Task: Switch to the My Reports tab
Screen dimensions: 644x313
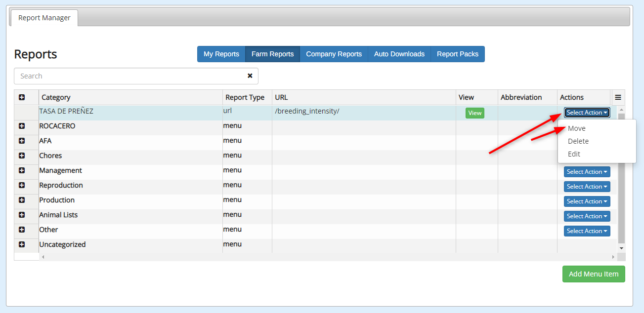Action: coord(221,54)
